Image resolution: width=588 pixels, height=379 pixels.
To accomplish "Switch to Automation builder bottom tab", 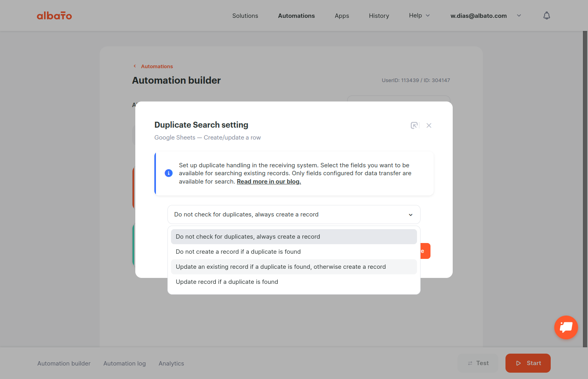I will pyautogui.click(x=64, y=364).
